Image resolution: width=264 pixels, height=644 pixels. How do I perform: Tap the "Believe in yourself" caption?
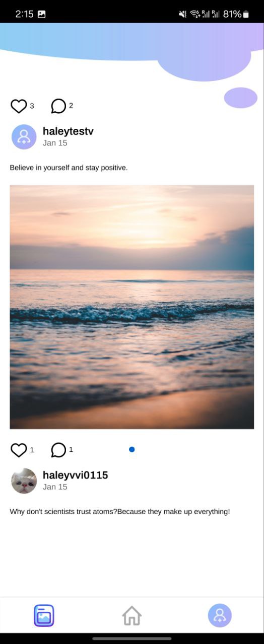point(69,168)
